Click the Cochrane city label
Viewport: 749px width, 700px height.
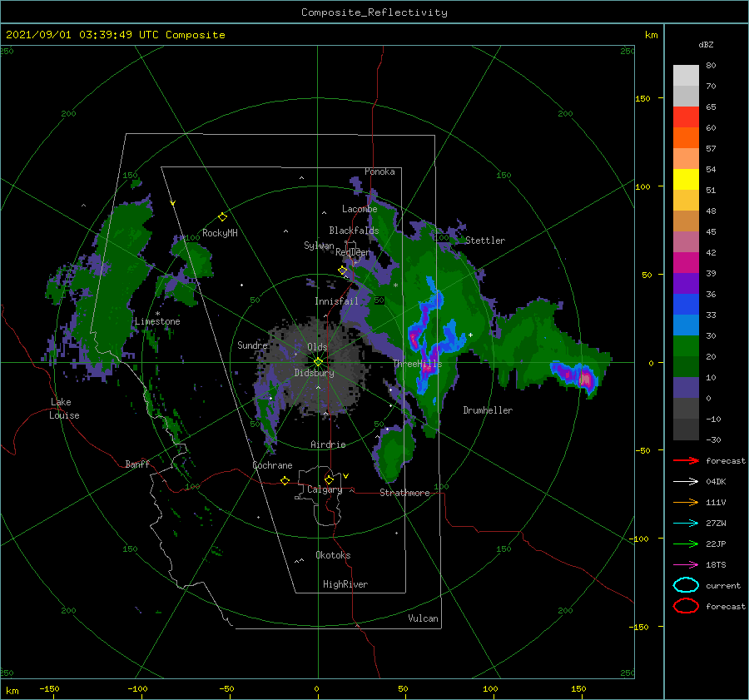coord(272,465)
